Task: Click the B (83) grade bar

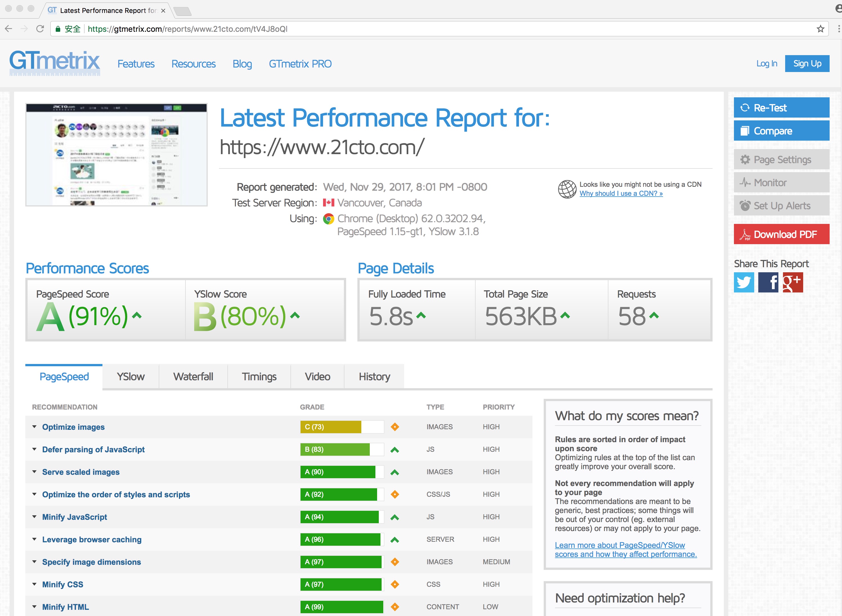Action: [342, 449]
